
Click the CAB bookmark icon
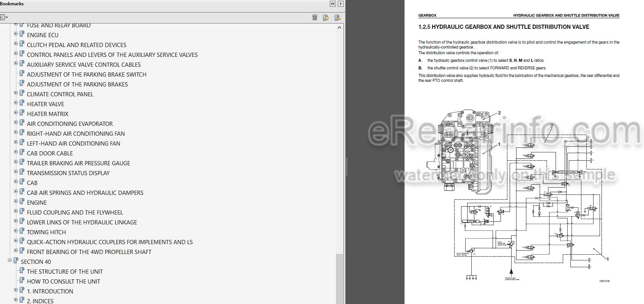coord(22,182)
